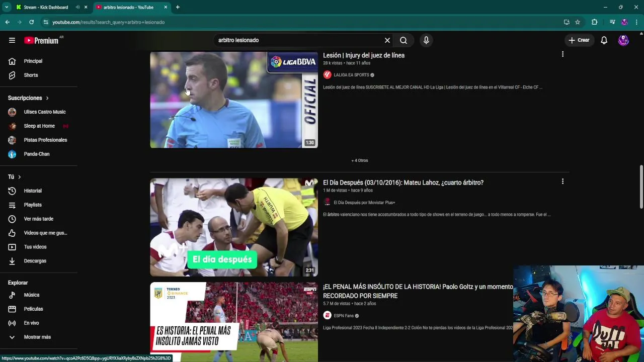Screen dimensions: 644x362
Task: Open the browser extensions puzzle icon
Action: [x=594, y=22]
